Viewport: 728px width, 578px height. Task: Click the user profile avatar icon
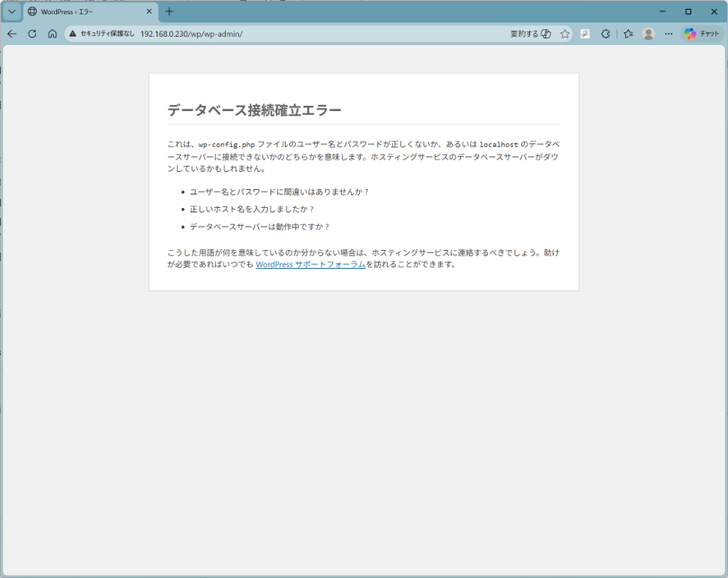coord(648,34)
